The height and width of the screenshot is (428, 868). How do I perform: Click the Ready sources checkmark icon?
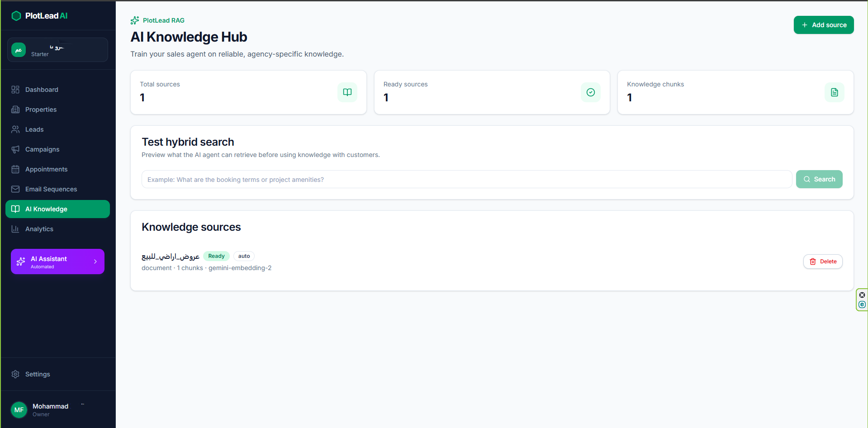click(x=591, y=92)
